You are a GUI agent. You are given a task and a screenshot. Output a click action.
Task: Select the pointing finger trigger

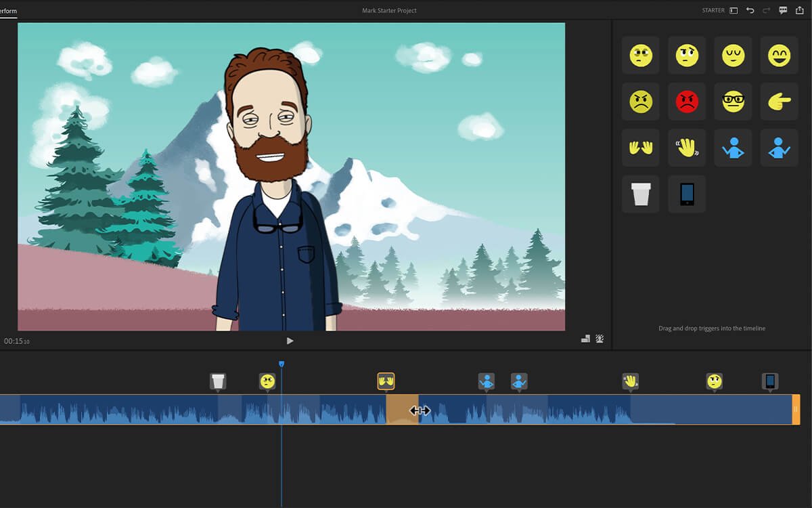[779, 101]
